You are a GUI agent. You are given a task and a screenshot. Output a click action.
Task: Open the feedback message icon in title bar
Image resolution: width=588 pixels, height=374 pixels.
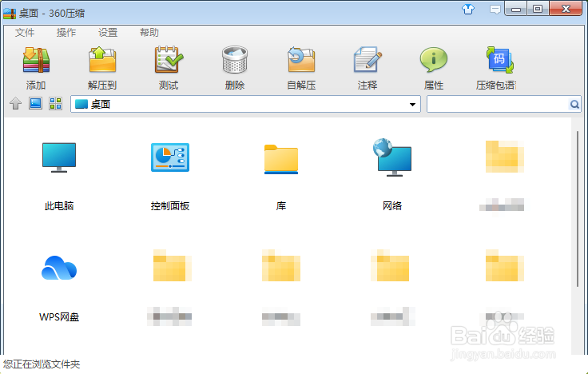[495, 10]
